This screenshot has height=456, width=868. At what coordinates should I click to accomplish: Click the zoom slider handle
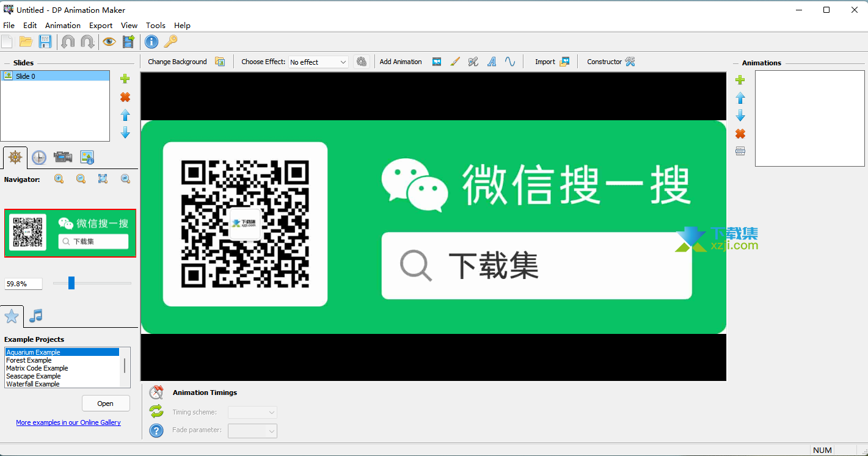pos(71,283)
